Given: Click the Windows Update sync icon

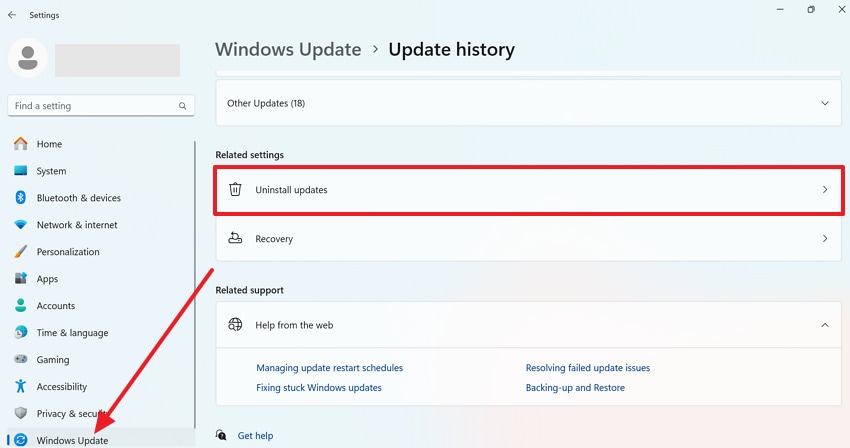Looking at the screenshot, I should tap(21, 440).
